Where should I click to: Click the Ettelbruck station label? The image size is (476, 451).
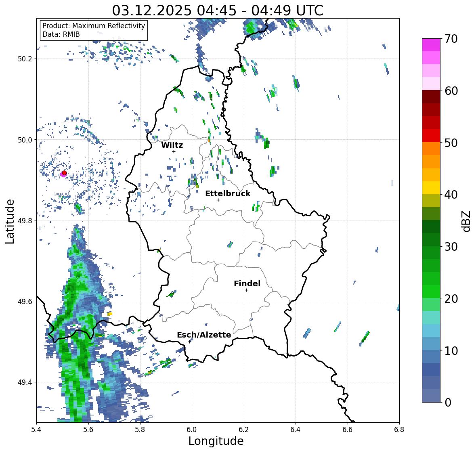pyautogui.click(x=228, y=194)
